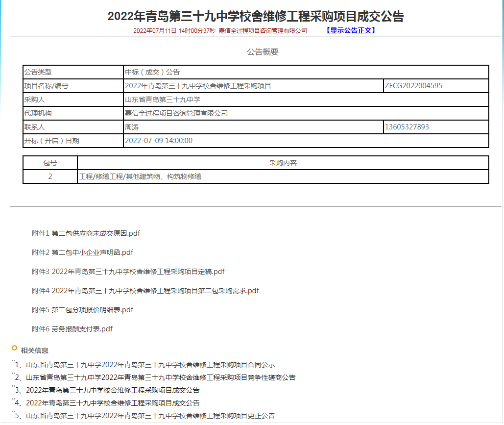Click the contact phone number 13605327893
The height and width of the screenshot is (425, 504).
(407, 127)
